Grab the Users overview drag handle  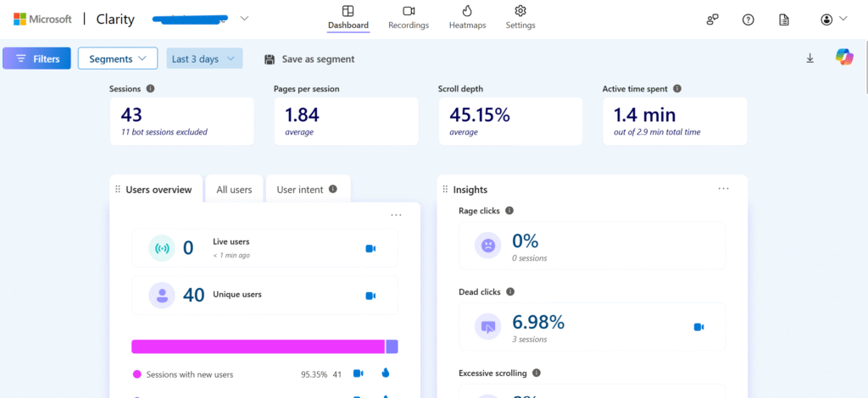pyautogui.click(x=117, y=190)
